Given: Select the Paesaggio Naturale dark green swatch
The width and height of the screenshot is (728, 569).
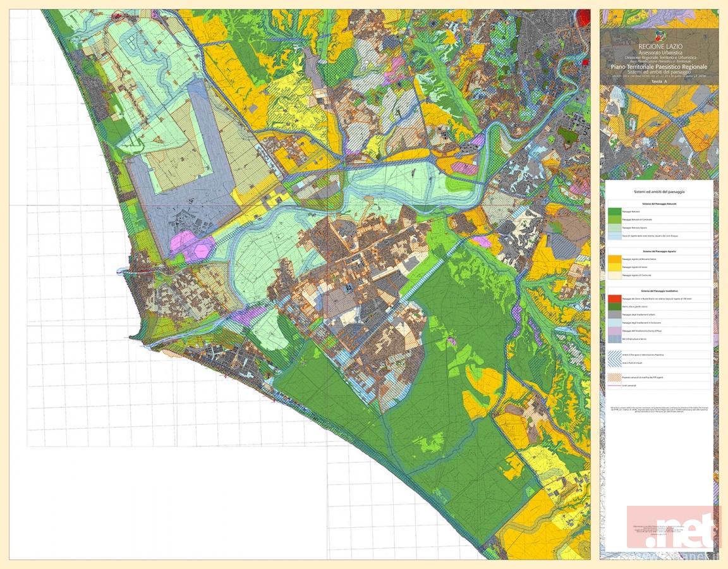Looking at the screenshot, I should 614,212.
